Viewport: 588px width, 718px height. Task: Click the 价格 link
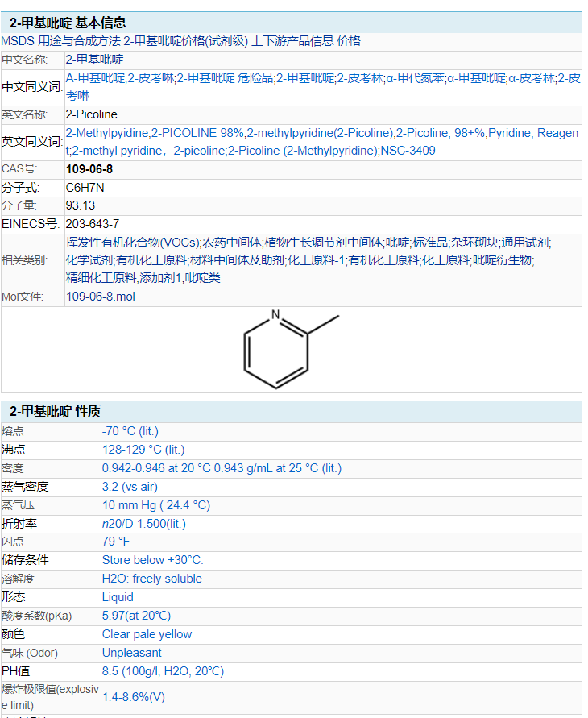(x=349, y=41)
